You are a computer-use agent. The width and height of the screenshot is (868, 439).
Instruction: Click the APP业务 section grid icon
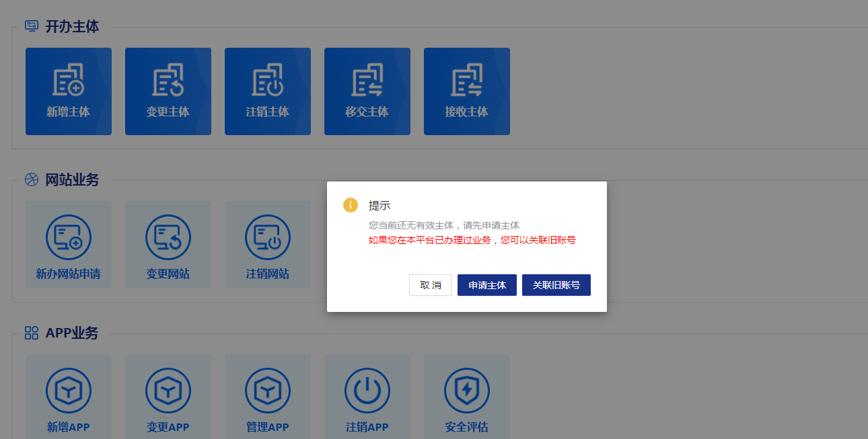click(32, 333)
